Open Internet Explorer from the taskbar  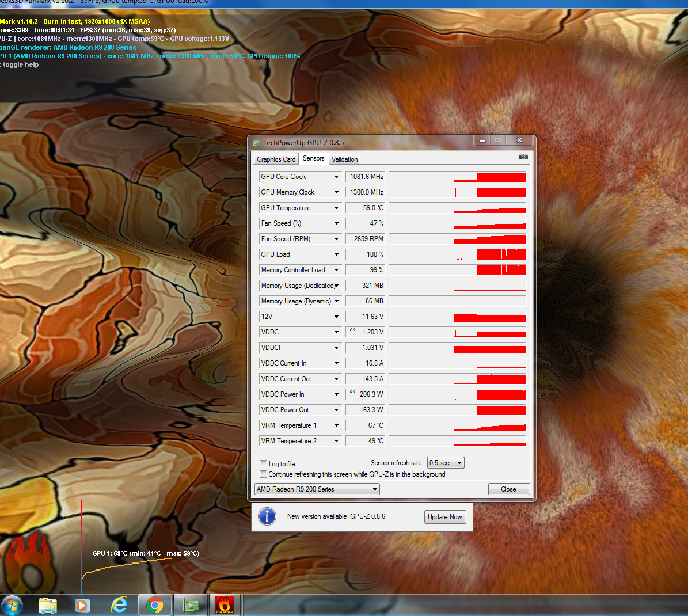click(119, 606)
